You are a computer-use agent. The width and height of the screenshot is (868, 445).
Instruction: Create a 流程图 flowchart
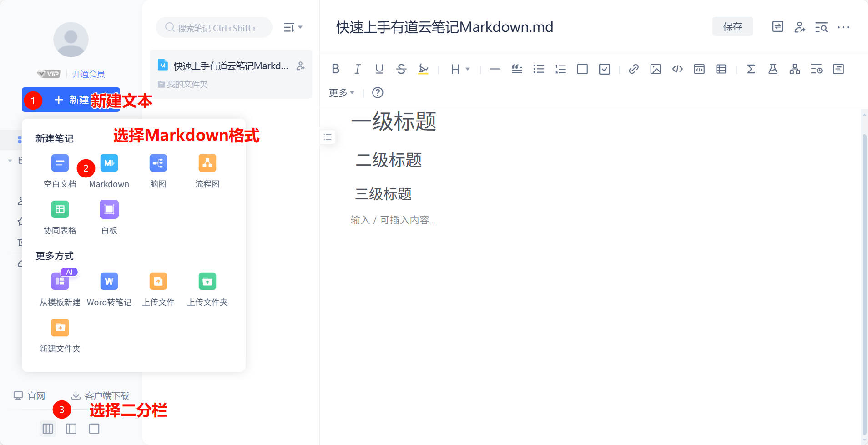point(207,172)
